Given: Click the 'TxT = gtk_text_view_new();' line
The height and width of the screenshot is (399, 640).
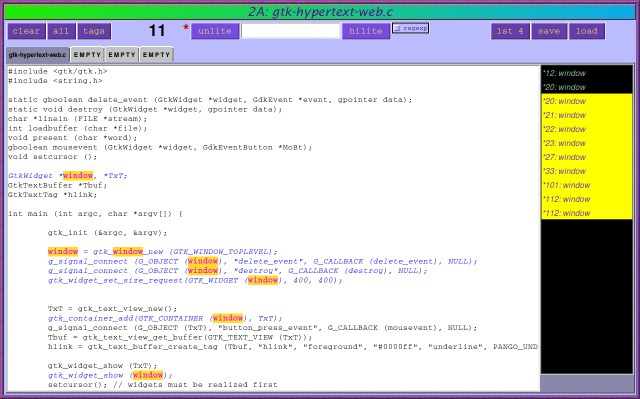Looking at the screenshot, I should 113,309.
